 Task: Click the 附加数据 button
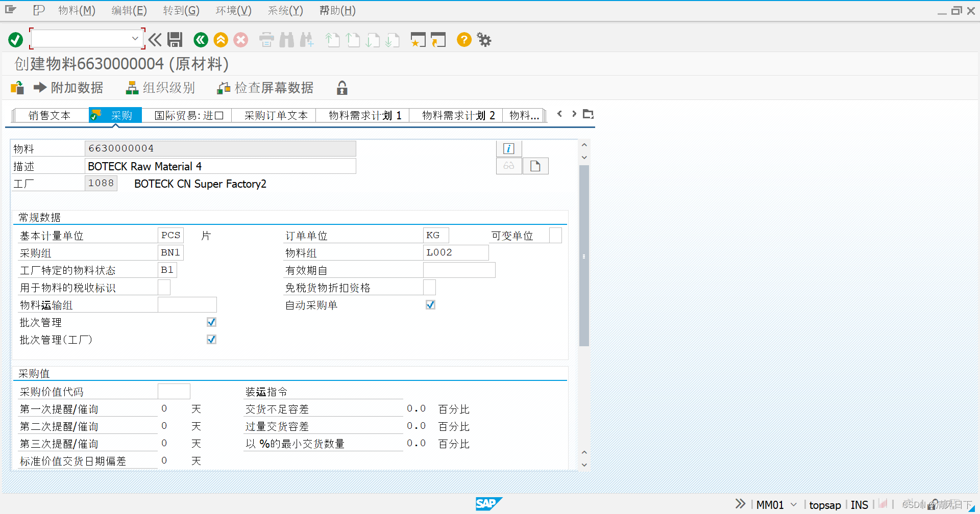tap(68, 88)
